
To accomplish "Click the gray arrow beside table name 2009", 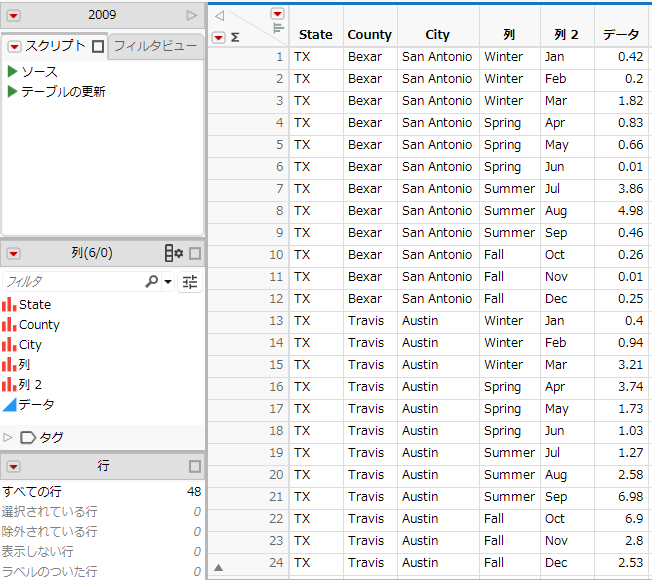I will [192, 15].
